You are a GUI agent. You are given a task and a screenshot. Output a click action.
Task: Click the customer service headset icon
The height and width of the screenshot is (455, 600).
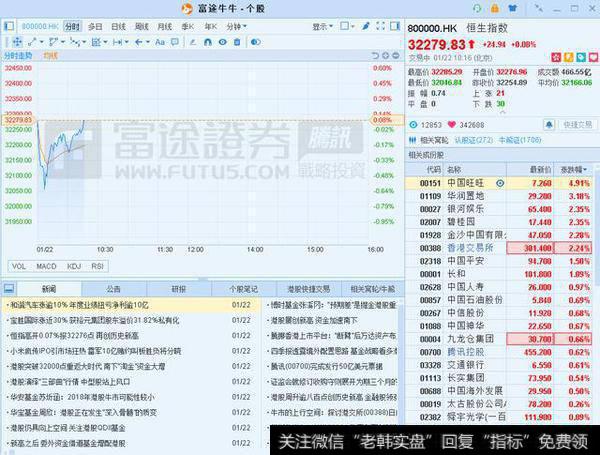[503, 8]
